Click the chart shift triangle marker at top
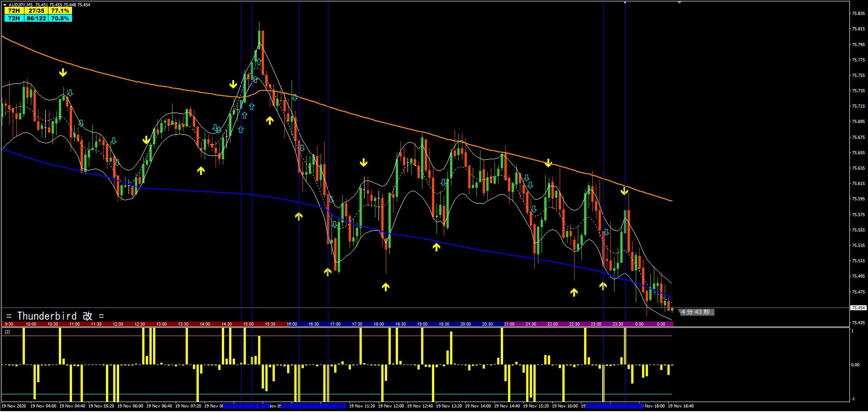This screenshot has height=412, width=868. (x=679, y=3)
